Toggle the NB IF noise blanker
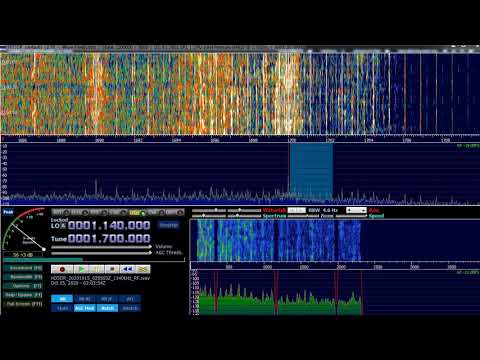This screenshot has height=360, width=480. pyautogui.click(x=107, y=299)
